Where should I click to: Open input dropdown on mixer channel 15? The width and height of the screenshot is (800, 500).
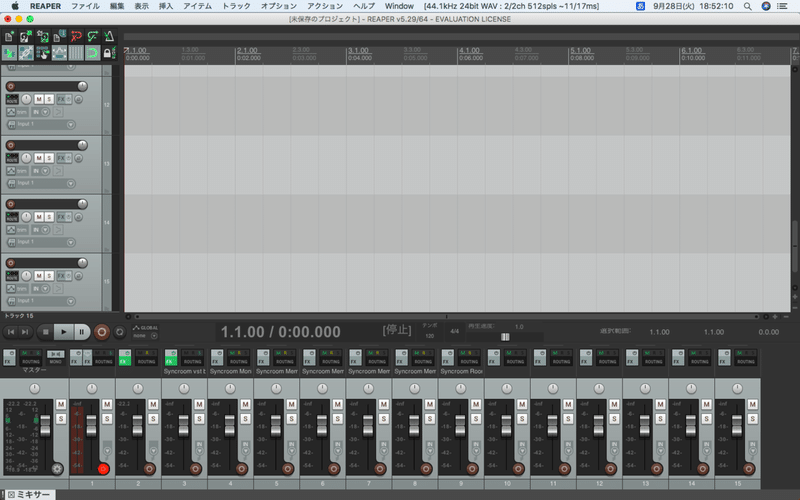point(753,448)
